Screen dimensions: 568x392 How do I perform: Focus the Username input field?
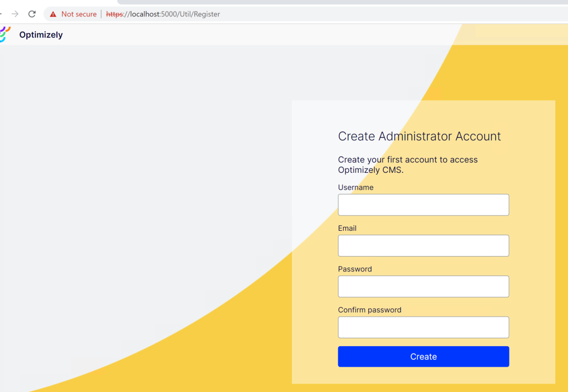point(423,205)
